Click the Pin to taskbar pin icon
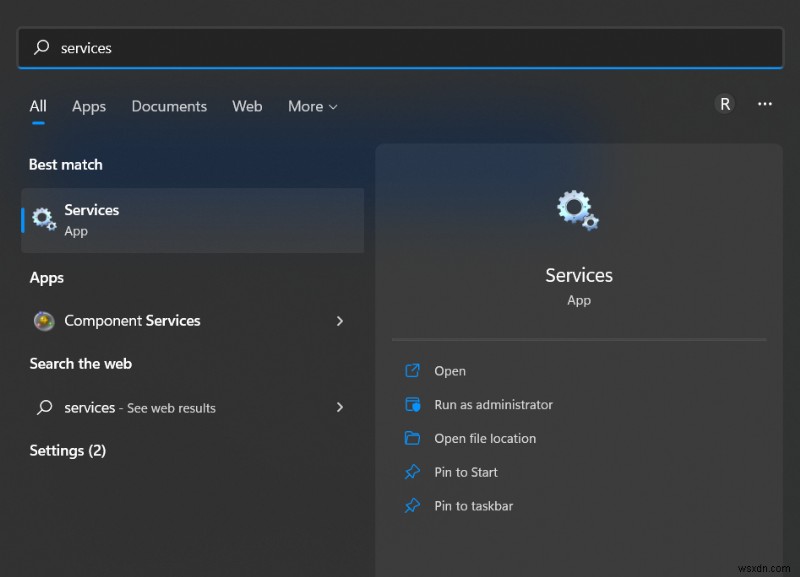The image size is (800, 577). [413, 506]
